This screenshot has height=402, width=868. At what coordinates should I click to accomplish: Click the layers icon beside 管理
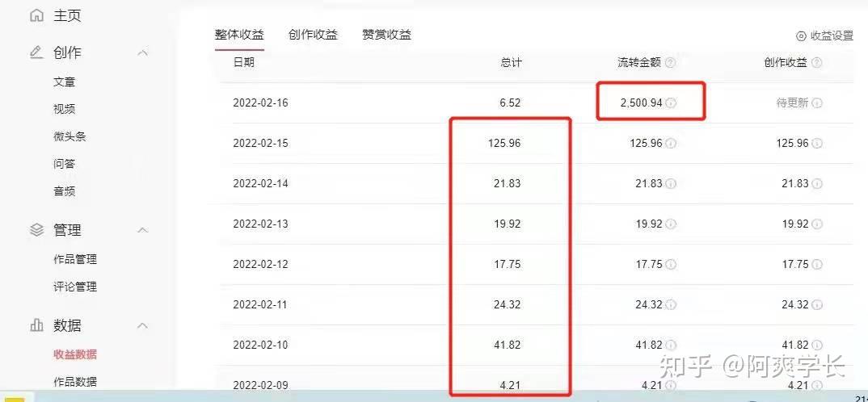36,229
